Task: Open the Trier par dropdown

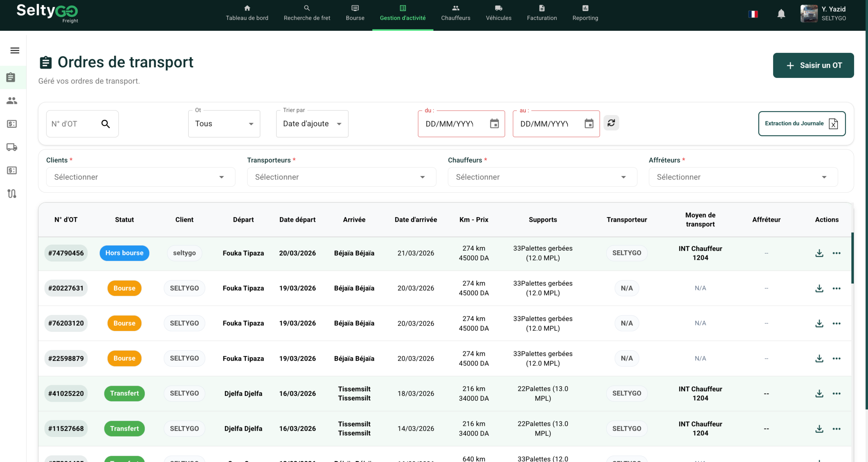Action: [x=312, y=124]
